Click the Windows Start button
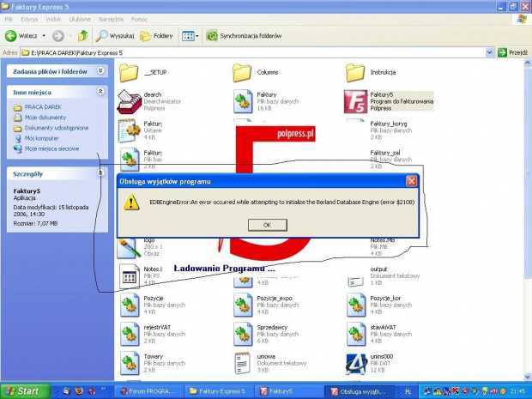 tap(23, 391)
